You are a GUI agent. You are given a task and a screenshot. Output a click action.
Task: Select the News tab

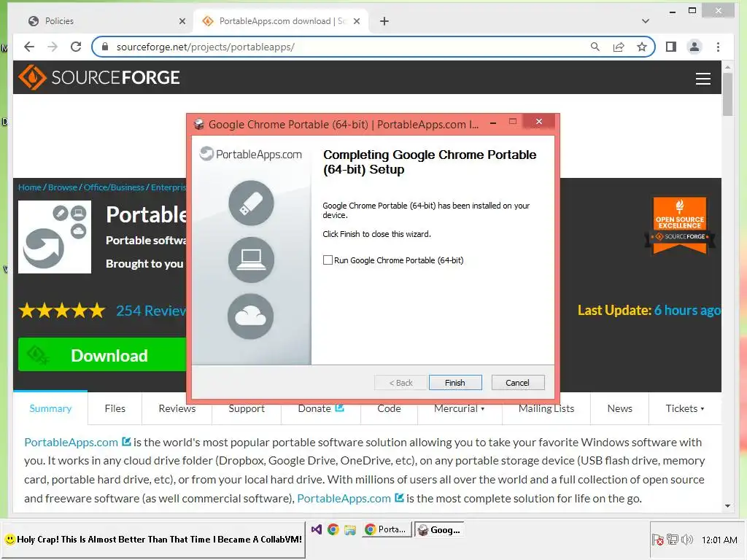point(620,408)
